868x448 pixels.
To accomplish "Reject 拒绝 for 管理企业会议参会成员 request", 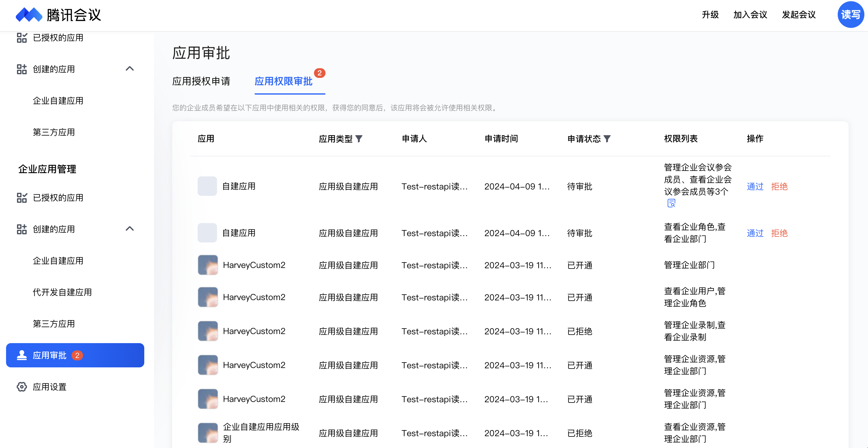I will 779,186.
